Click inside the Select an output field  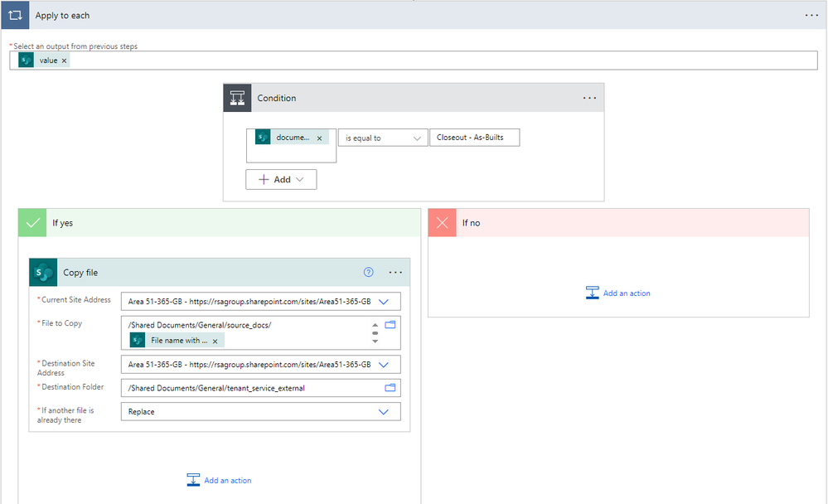click(x=414, y=61)
